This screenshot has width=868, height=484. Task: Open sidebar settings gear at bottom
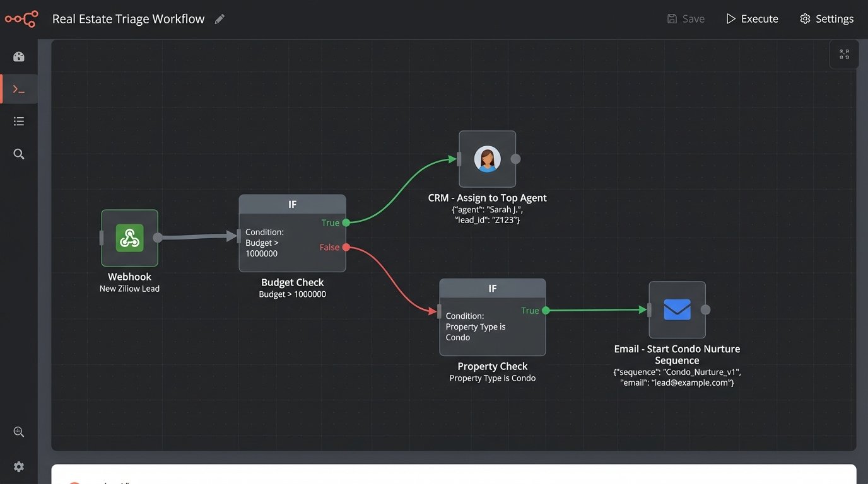[x=19, y=466]
